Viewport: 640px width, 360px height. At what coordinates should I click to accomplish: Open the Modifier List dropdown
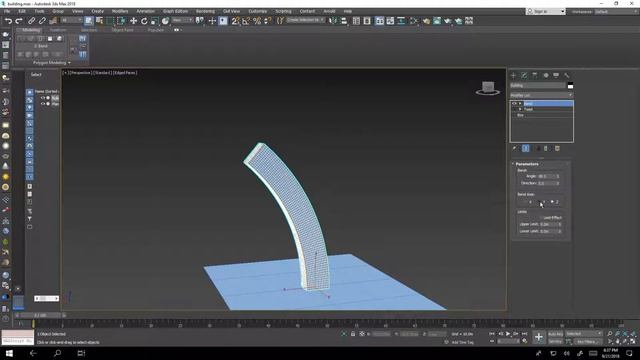coord(541,95)
